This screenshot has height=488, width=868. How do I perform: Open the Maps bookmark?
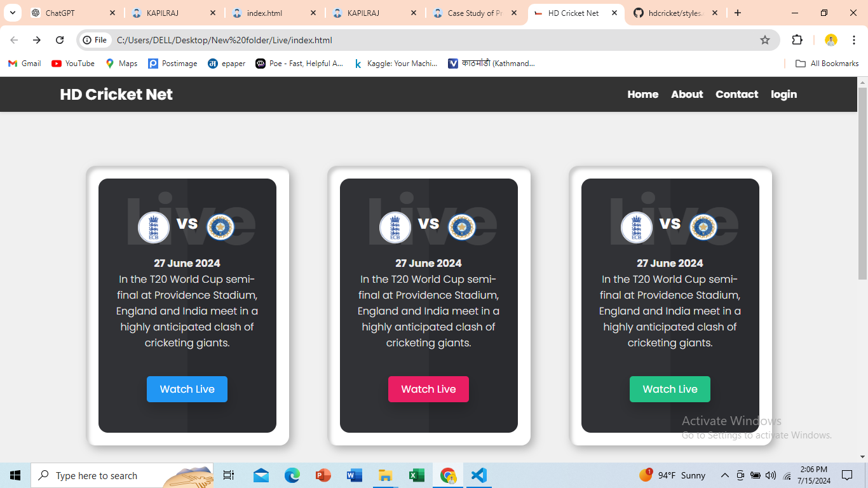pyautogui.click(x=121, y=64)
